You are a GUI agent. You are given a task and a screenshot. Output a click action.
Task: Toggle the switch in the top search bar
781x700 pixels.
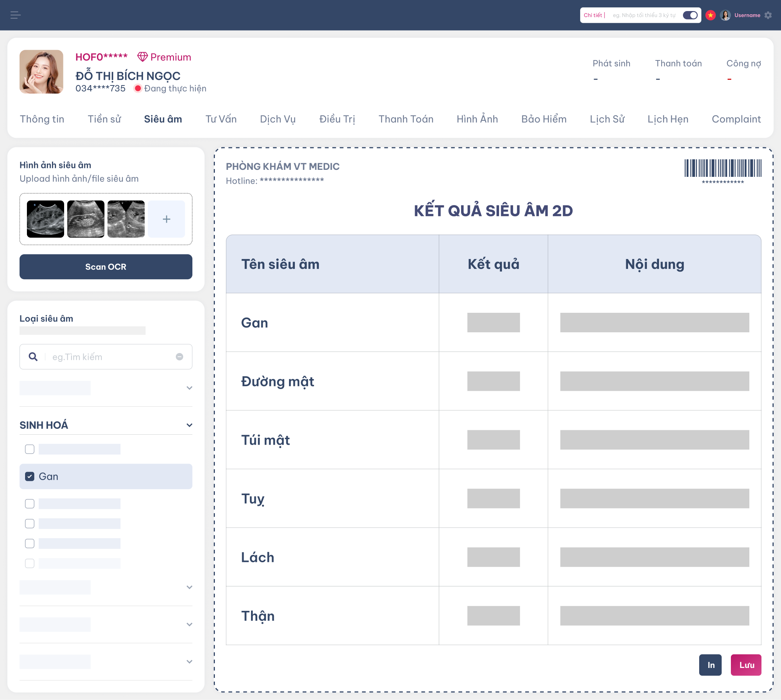(690, 15)
